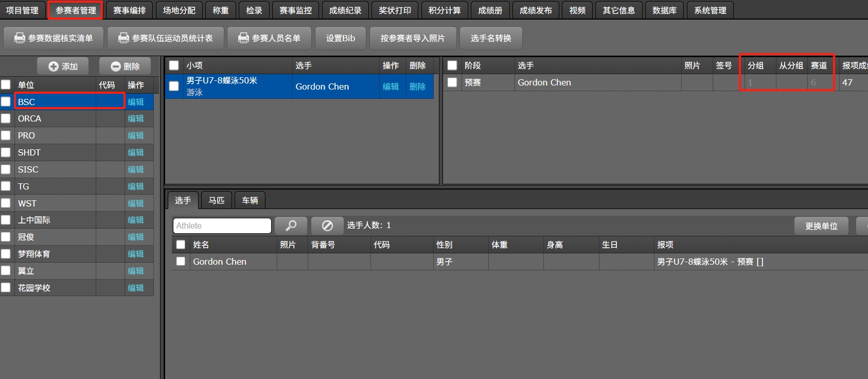Click the minus icon to delete unit

click(x=116, y=66)
